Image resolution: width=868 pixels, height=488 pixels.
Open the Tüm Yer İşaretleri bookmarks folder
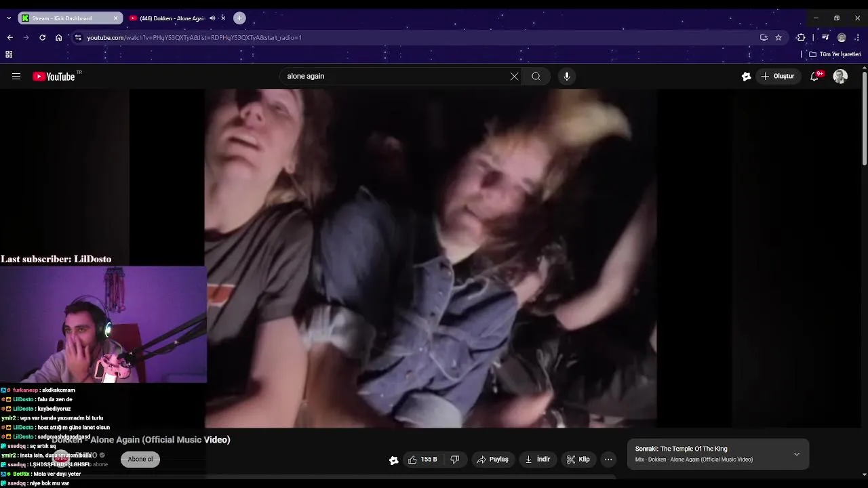pos(835,54)
